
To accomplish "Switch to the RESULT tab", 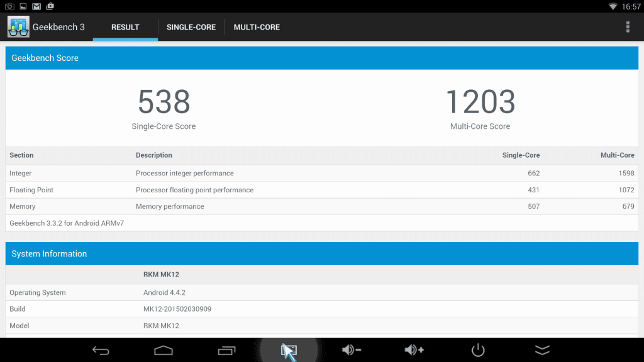I will [x=125, y=27].
